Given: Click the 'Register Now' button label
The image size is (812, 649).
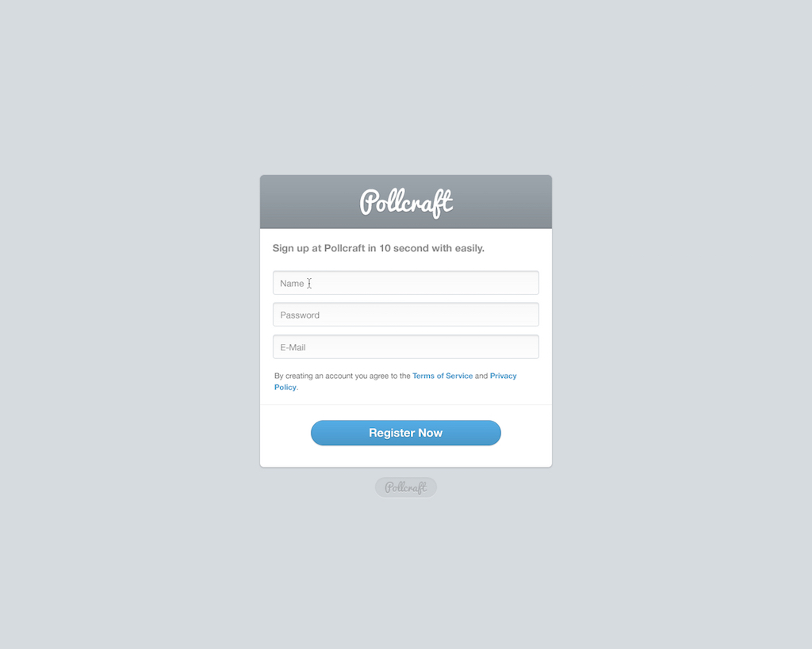Looking at the screenshot, I should (x=406, y=433).
